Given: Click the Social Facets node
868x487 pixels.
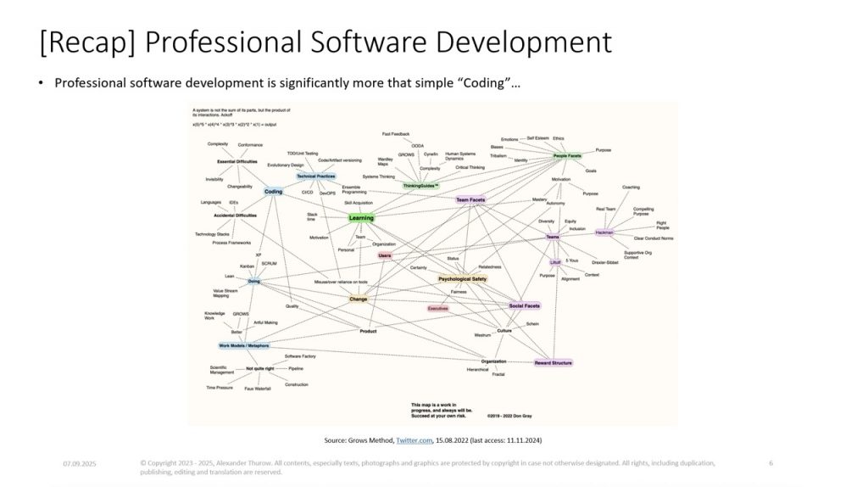Looking at the screenshot, I should pos(525,305).
